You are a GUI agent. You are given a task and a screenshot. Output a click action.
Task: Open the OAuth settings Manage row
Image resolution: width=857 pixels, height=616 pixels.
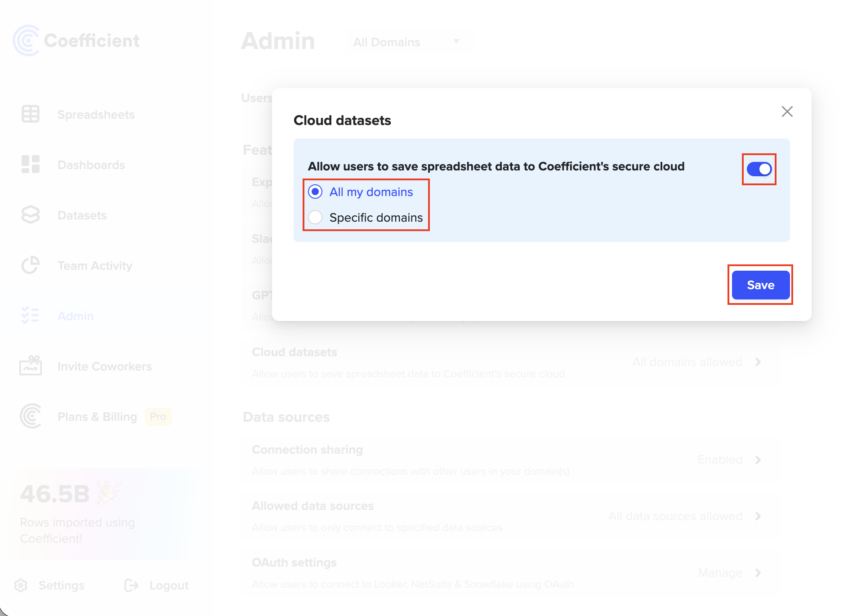[x=728, y=573]
